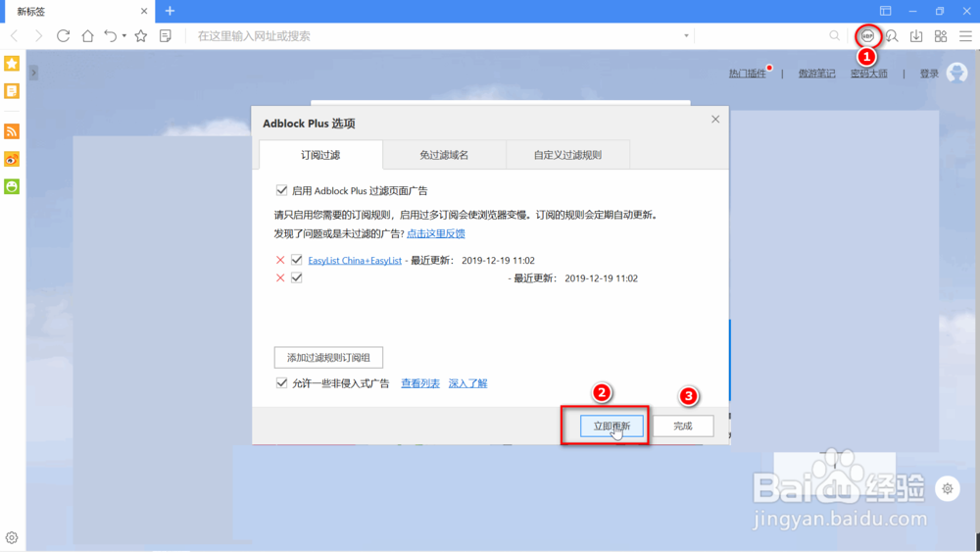Image resolution: width=980 pixels, height=552 pixels.
Task: Open the EasyList China+EasyList link
Action: [355, 261]
